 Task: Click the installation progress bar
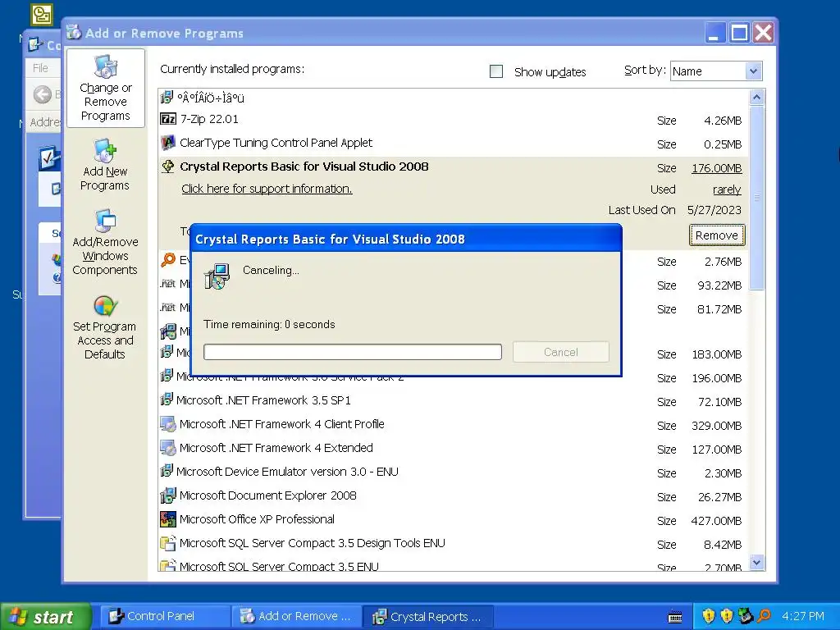[353, 352]
